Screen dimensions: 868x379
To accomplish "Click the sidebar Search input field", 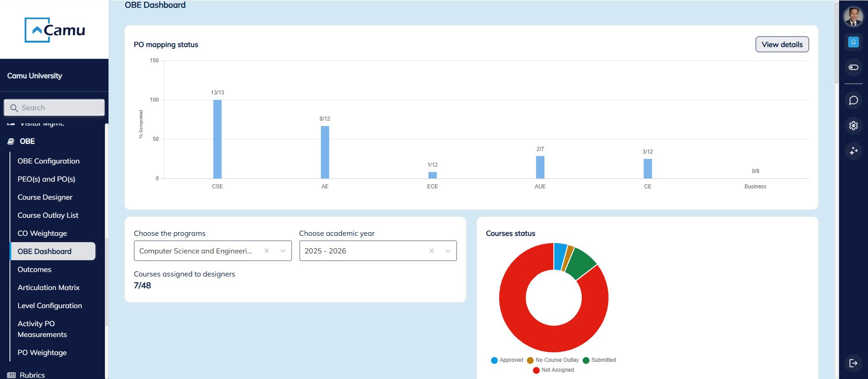I will [54, 108].
